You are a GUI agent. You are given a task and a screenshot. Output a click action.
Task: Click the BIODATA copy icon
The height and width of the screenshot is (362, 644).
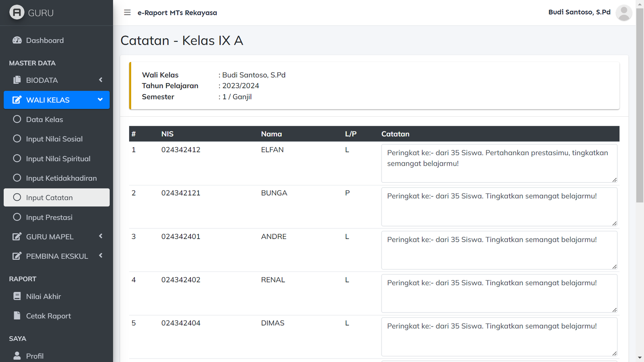coord(17,80)
